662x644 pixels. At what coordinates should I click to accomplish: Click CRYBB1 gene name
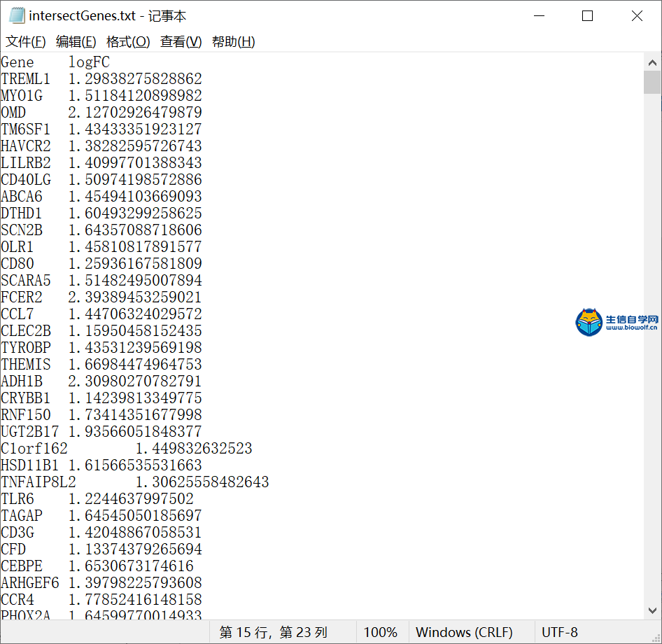click(x=26, y=398)
